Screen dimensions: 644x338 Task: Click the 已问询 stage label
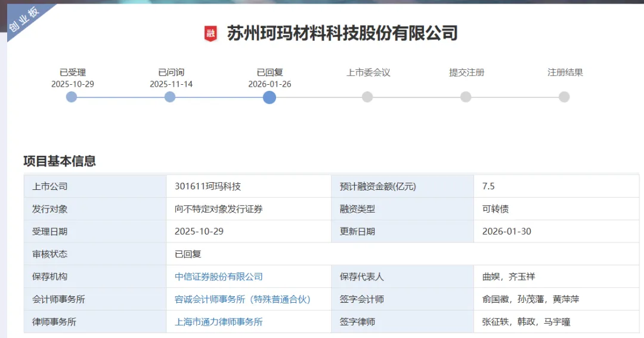[x=171, y=72]
